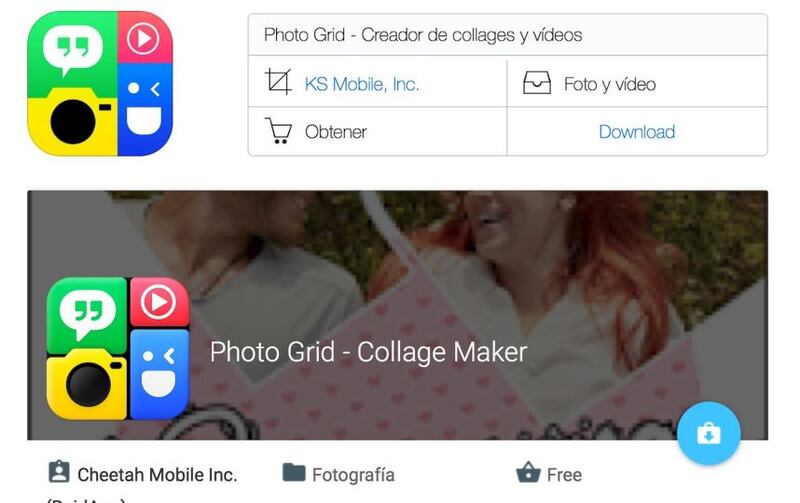Click the shopping basket price icon
Image resolution: width=800 pixels, height=503 pixels.
tap(528, 472)
